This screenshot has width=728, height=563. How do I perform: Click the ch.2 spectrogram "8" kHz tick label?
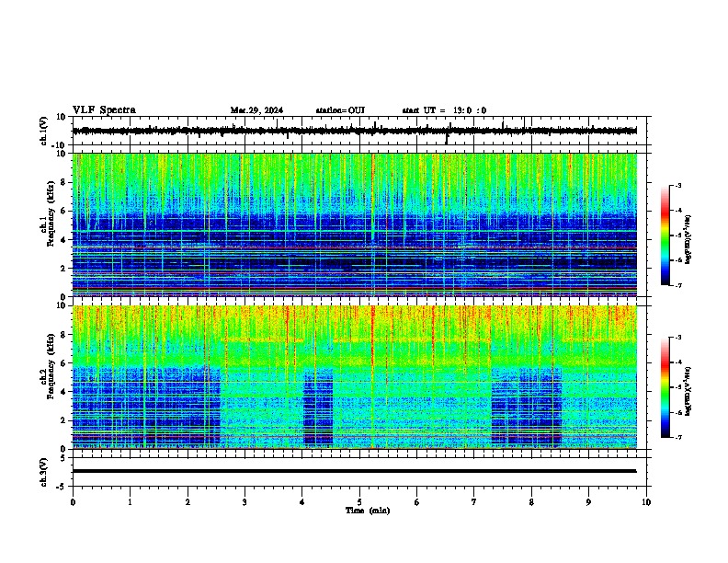64,334
